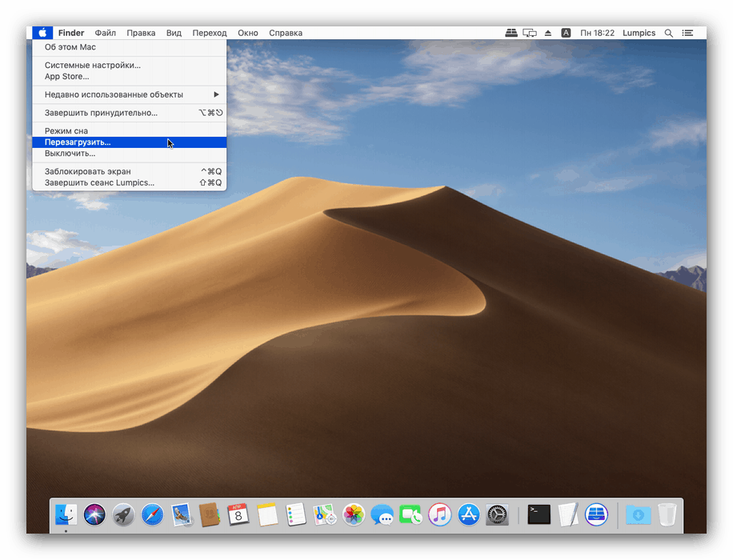Open the Файл menu in menu bar

click(x=105, y=33)
